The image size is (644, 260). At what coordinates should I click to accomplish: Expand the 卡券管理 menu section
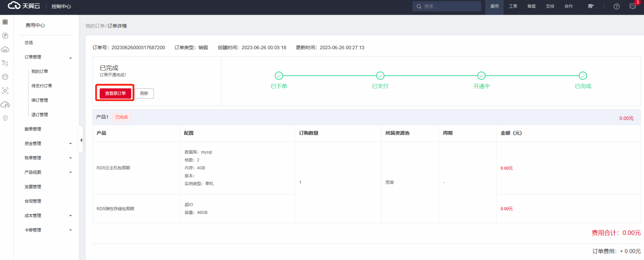pos(70,230)
